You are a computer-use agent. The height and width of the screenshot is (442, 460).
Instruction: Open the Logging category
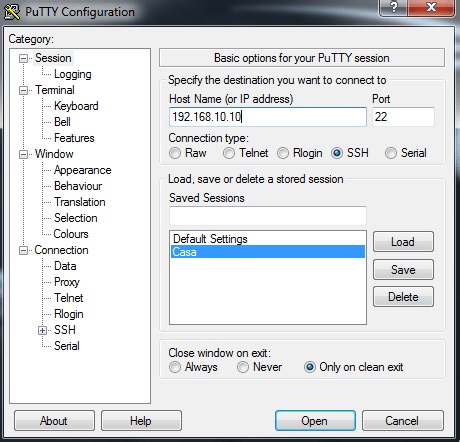click(73, 74)
